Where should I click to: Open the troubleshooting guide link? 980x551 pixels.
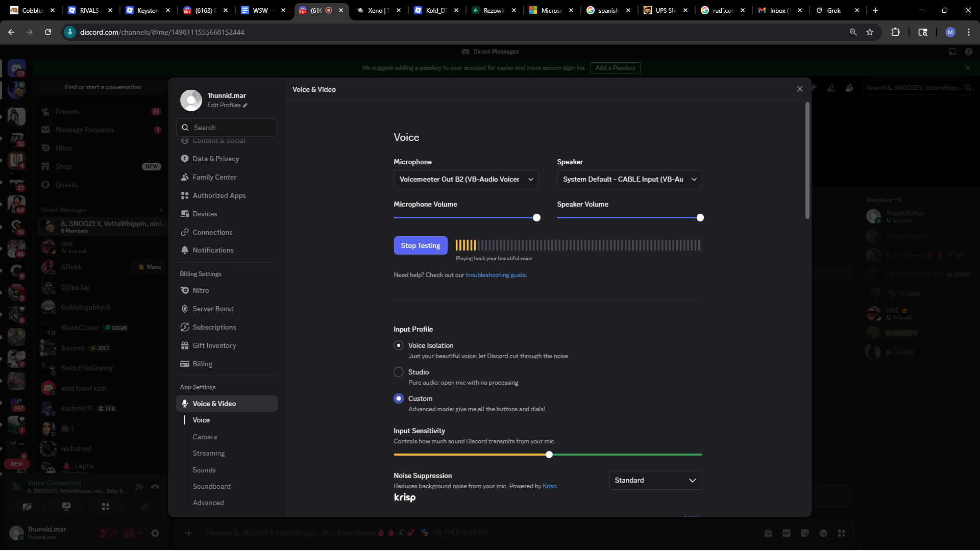click(495, 275)
